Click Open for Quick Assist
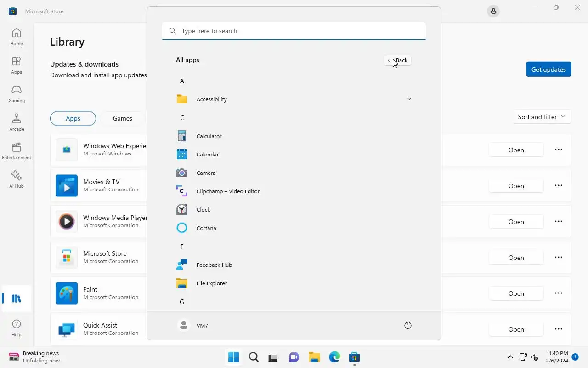Screen dimensions: 588x368 (x=516, y=329)
